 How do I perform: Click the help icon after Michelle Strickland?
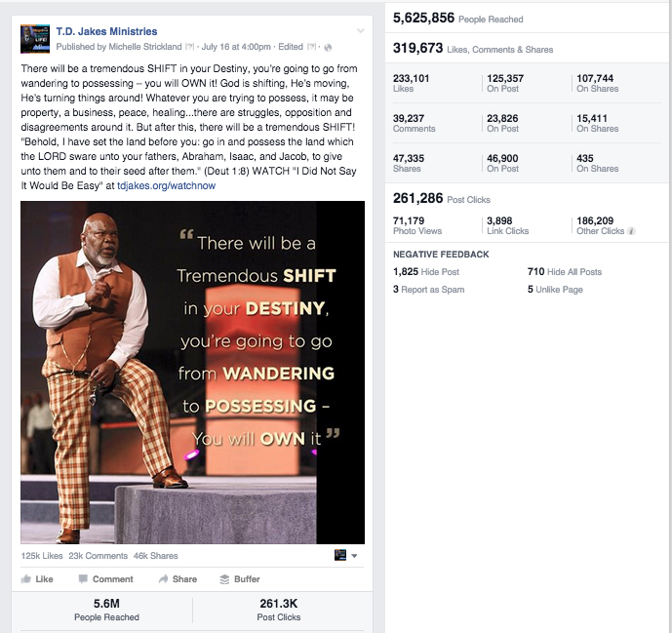click(189, 47)
